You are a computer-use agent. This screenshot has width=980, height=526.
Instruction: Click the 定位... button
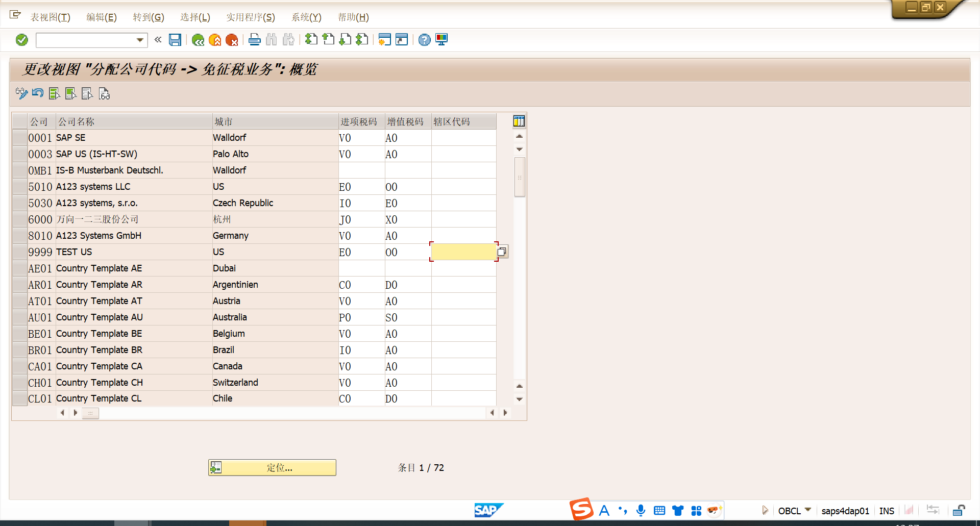tap(272, 467)
